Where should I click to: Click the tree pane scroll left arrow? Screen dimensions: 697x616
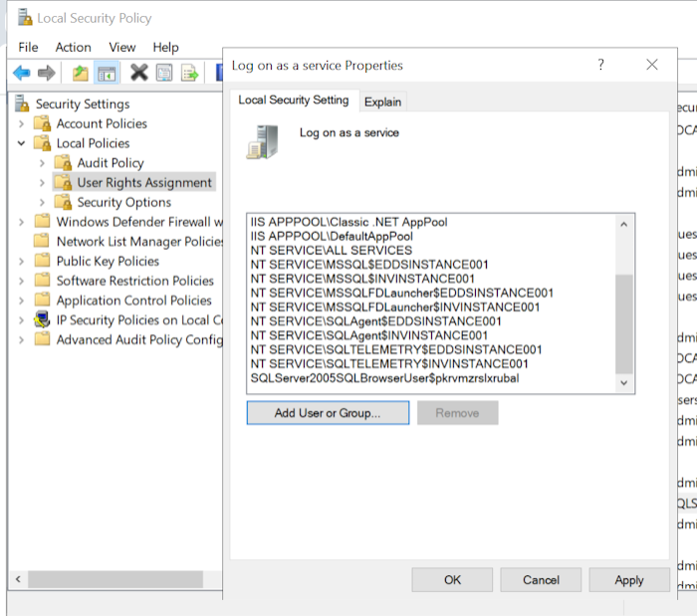pos(18,579)
